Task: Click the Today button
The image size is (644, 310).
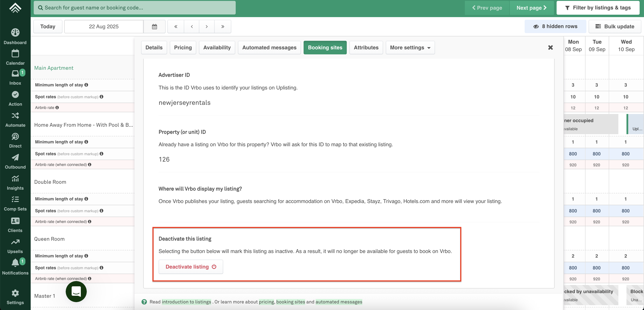Action: [x=48, y=27]
